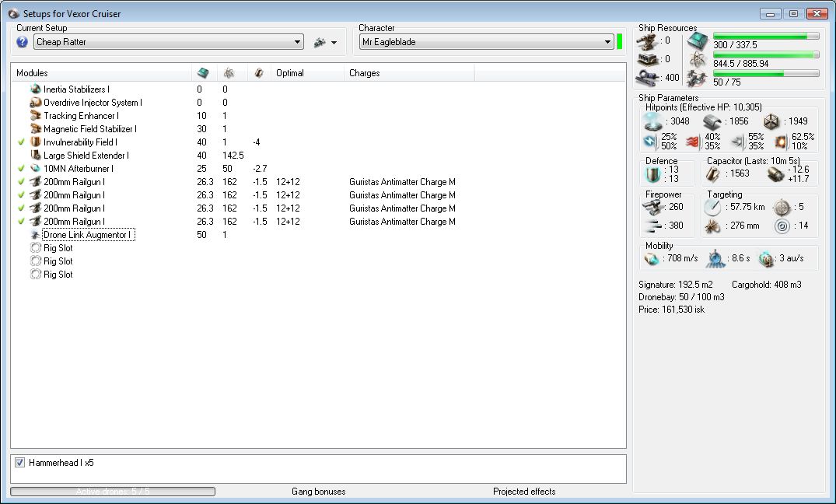
Task: Select the third empty Rig Slot
Action: [58, 275]
